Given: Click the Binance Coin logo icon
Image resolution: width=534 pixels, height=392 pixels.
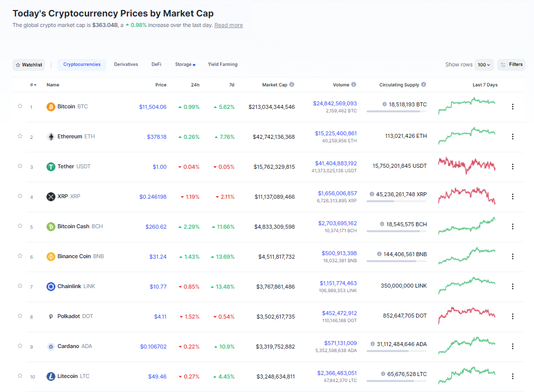Looking at the screenshot, I should (51, 257).
